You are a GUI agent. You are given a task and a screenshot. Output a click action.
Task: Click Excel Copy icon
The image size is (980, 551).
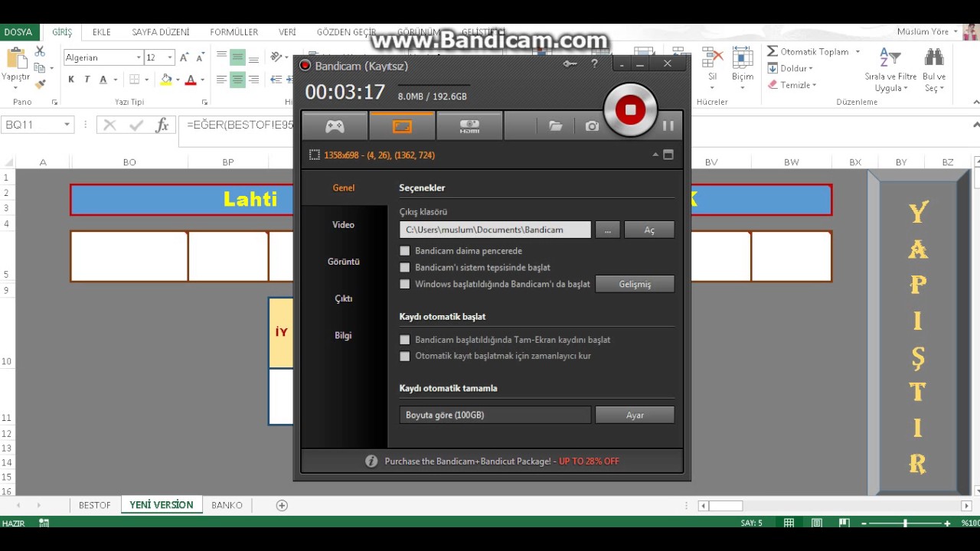[39, 68]
